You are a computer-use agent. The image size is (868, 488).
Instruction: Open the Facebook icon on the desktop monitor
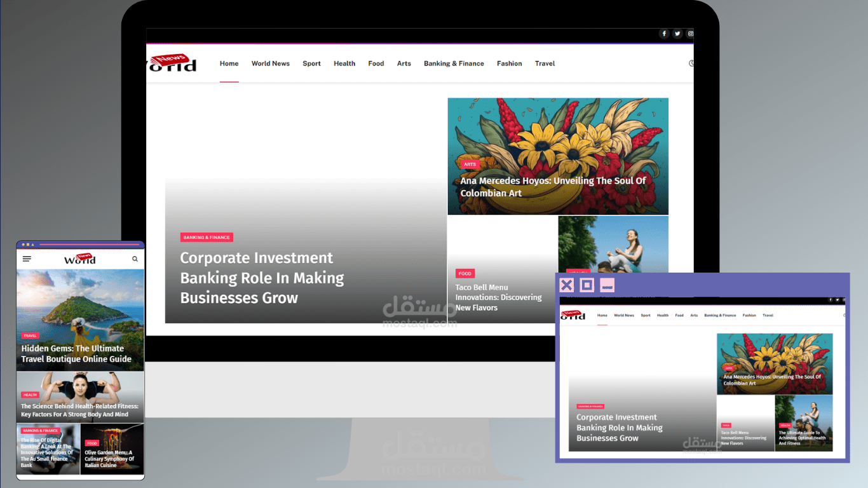coord(664,34)
